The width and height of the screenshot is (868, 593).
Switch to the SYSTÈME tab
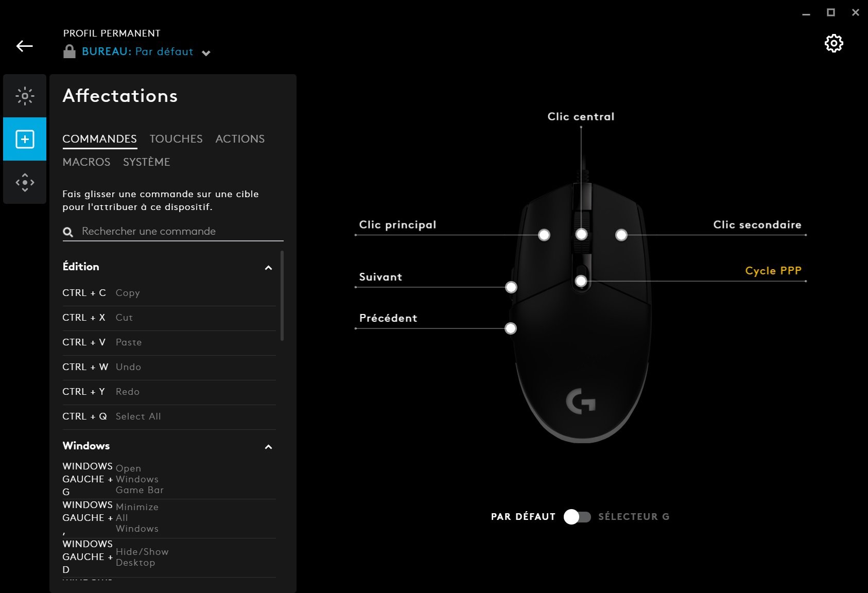[147, 162]
